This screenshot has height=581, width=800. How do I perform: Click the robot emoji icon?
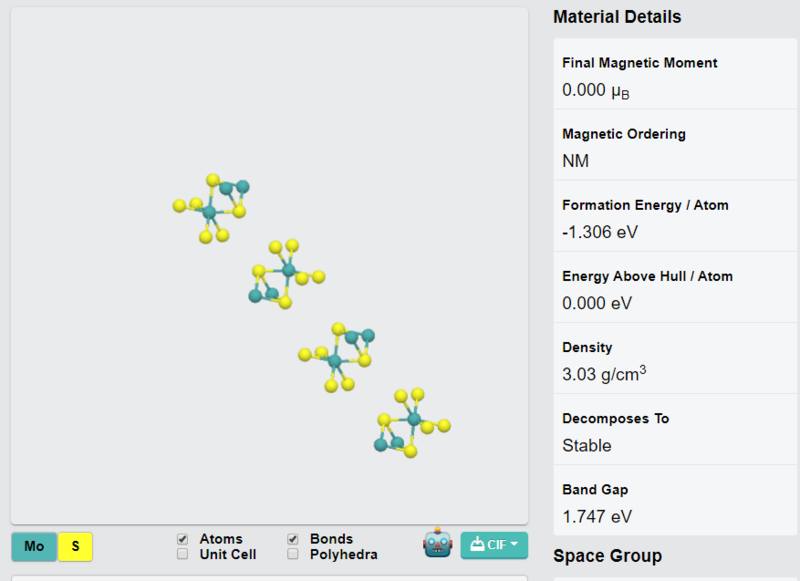437,543
